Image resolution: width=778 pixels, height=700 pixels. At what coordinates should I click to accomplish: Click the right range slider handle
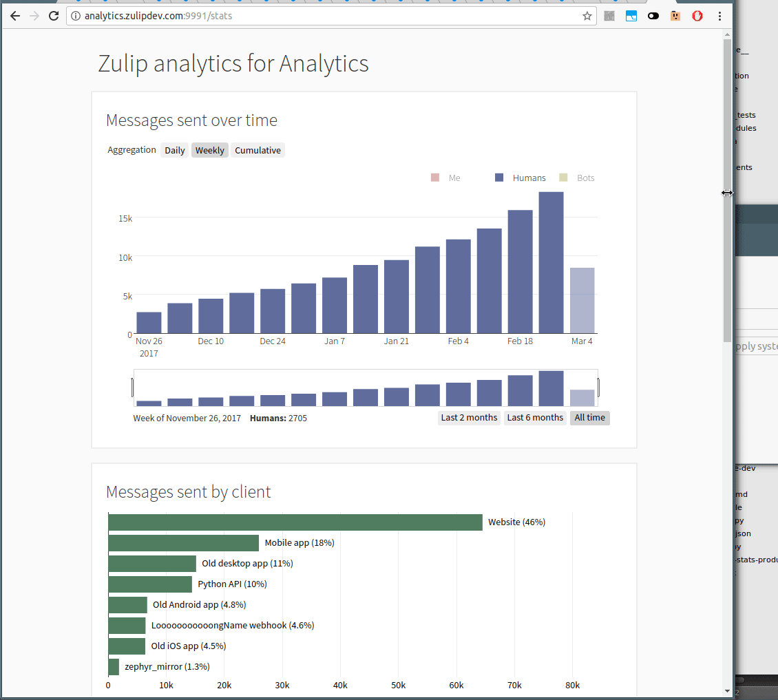point(598,388)
